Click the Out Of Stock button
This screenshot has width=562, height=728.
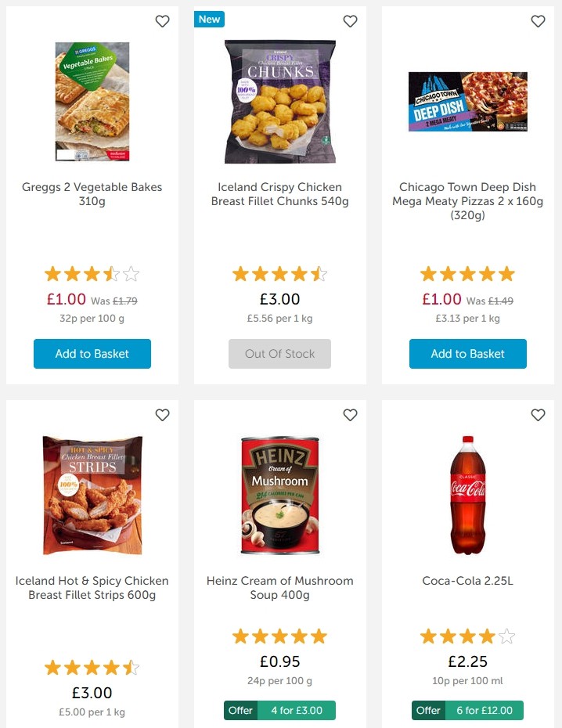279,354
